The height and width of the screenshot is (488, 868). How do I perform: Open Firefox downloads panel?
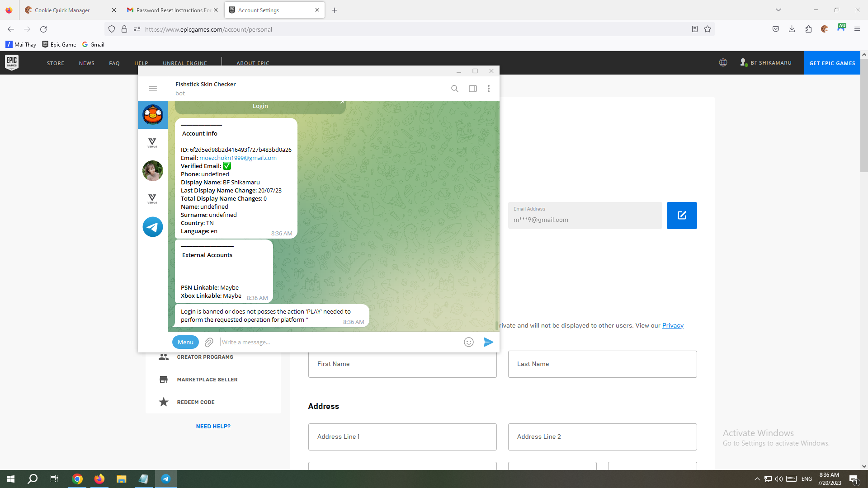click(x=792, y=29)
